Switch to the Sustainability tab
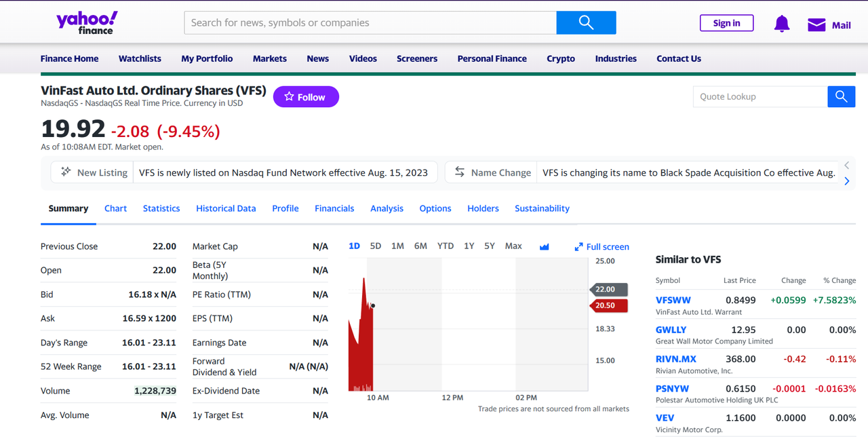The image size is (868, 437). click(542, 208)
